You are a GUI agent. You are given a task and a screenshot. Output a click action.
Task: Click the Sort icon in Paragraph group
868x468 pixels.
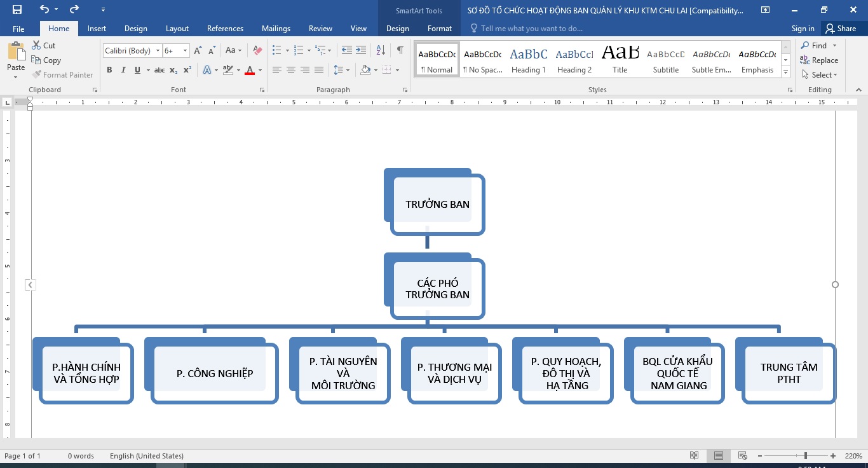coord(381,50)
